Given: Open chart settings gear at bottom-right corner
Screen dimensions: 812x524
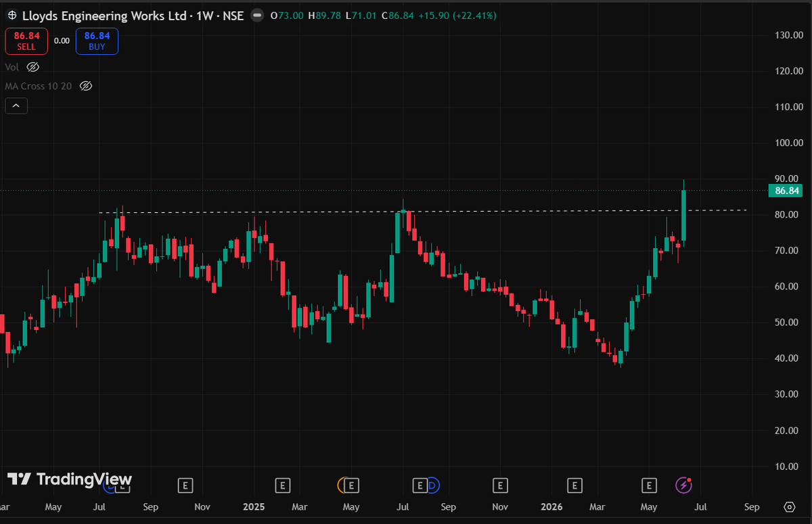Looking at the screenshot, I should coord(790,506).
